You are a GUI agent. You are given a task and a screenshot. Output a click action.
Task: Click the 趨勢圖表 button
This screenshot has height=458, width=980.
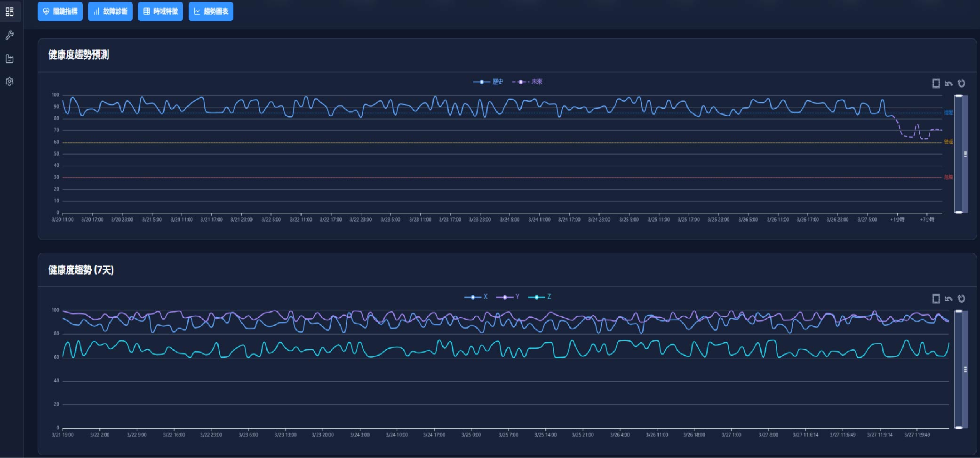pyautogui.click(x=211, y=11)
